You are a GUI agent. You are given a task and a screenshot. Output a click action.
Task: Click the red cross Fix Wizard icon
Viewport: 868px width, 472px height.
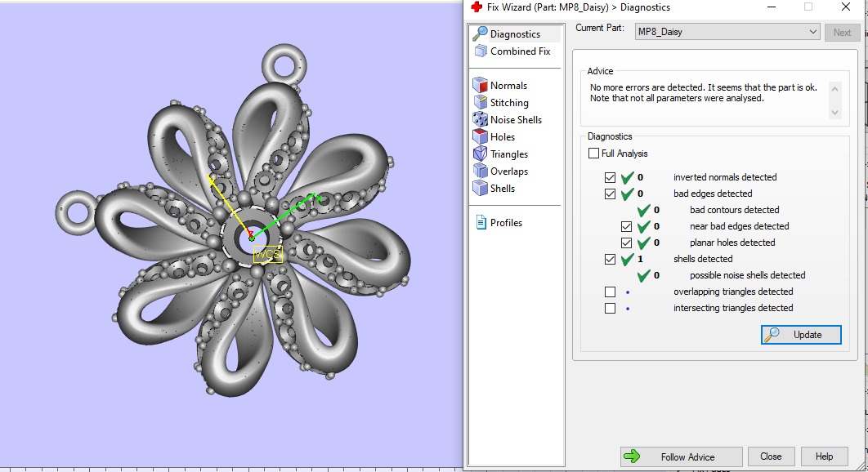(476, 7)
